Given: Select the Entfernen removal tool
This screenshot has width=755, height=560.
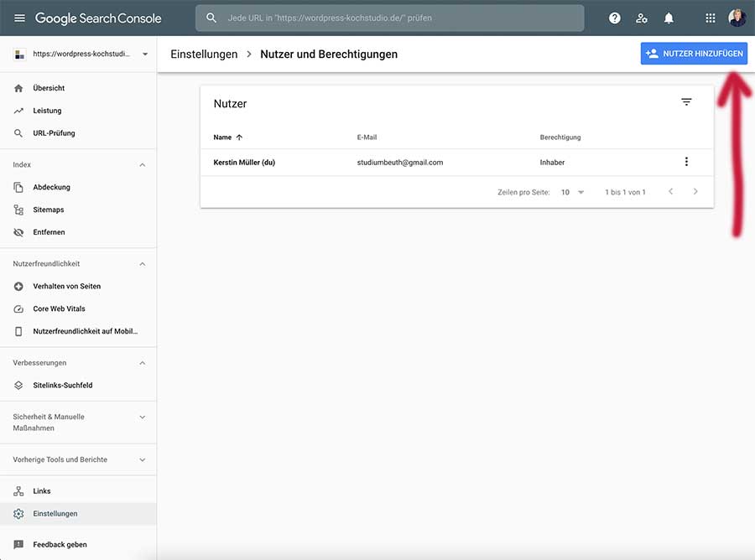Looking at the screenshot, I should [x=49, y=231].
